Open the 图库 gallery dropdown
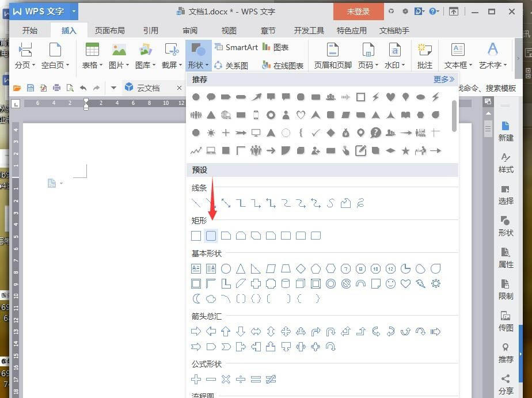 [145, 56]
